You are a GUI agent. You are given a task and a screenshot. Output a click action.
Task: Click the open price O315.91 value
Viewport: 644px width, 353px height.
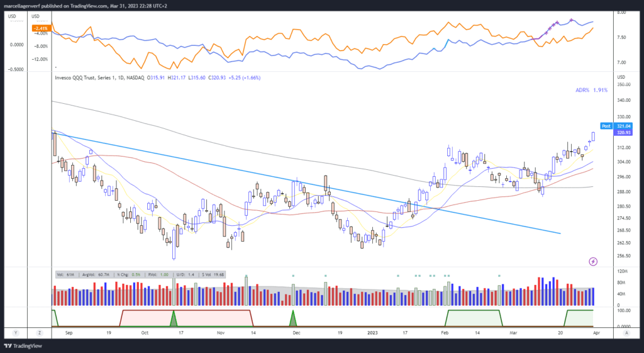click(157, 77)
